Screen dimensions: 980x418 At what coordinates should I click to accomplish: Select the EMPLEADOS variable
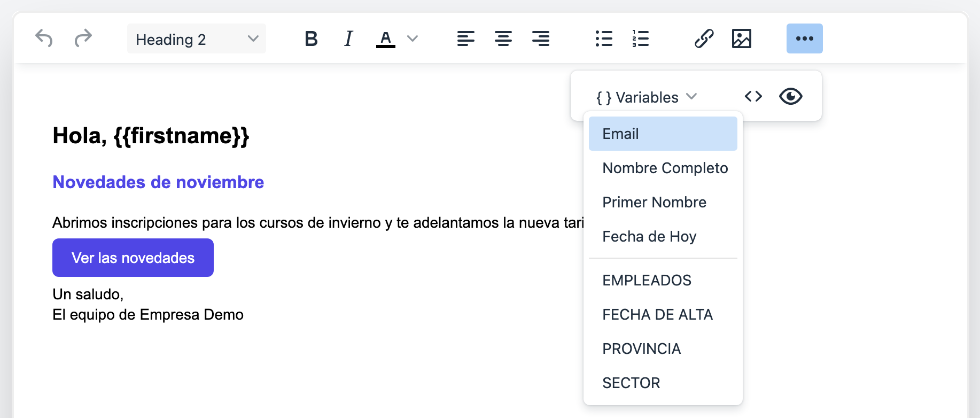[663, 280]
